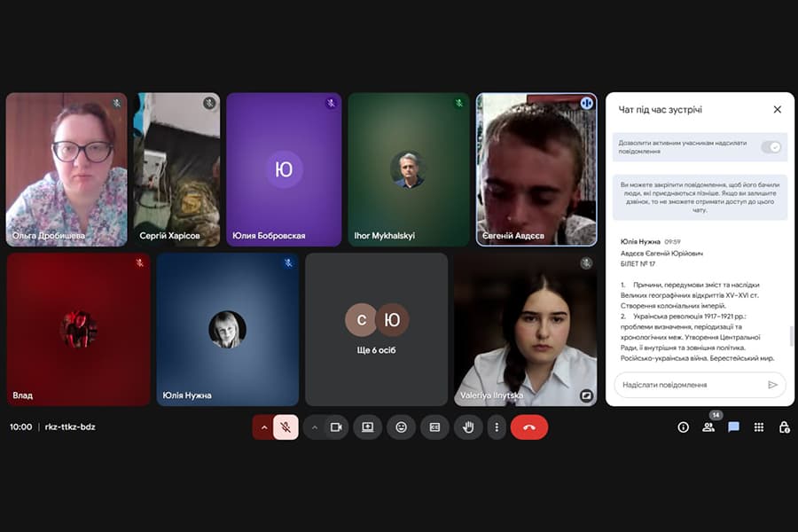The width and height of the screenshot is (798, 532).
Task: Click meeting code rkz-ttkz-bdz
Action: (x=70, y=426)
